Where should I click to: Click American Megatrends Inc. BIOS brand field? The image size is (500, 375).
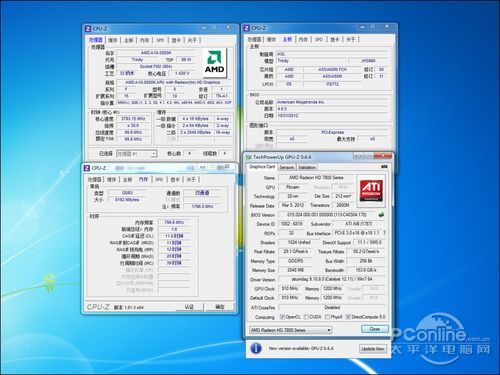332,102
